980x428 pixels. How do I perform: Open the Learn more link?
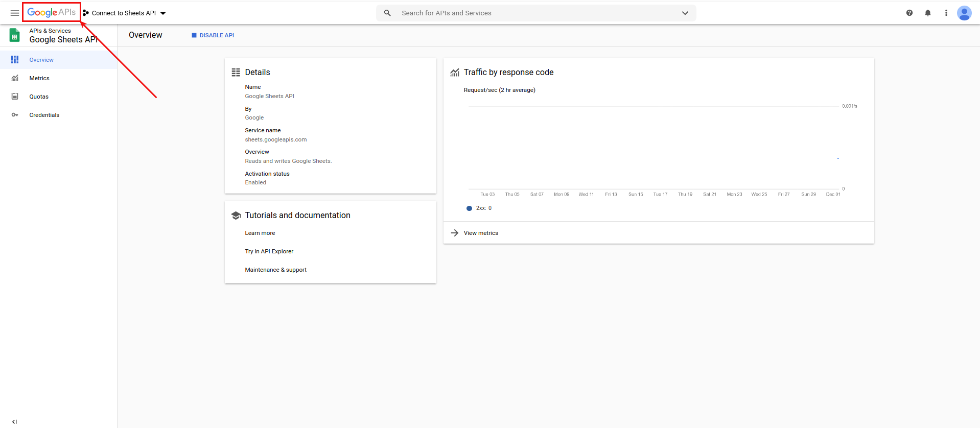260,233
